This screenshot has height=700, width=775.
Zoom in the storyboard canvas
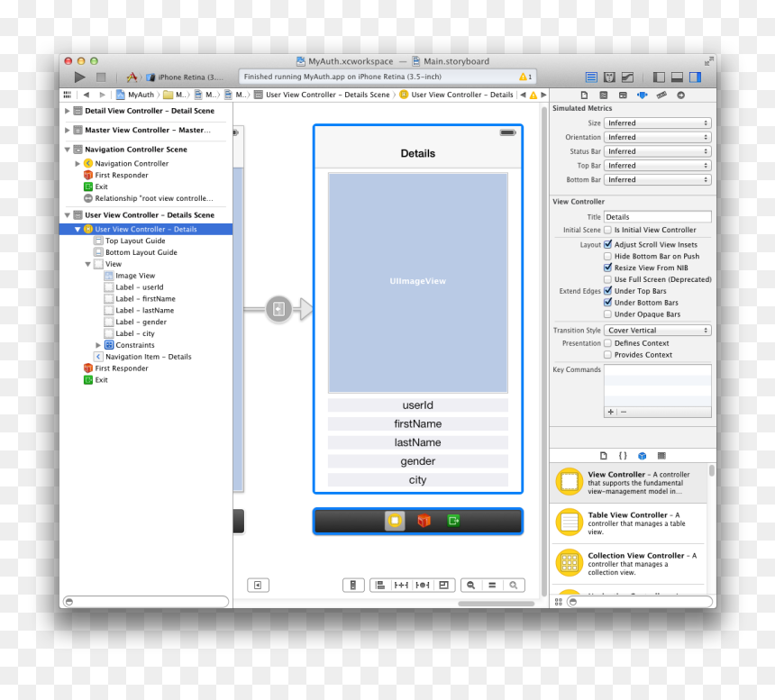pos(514,586)
